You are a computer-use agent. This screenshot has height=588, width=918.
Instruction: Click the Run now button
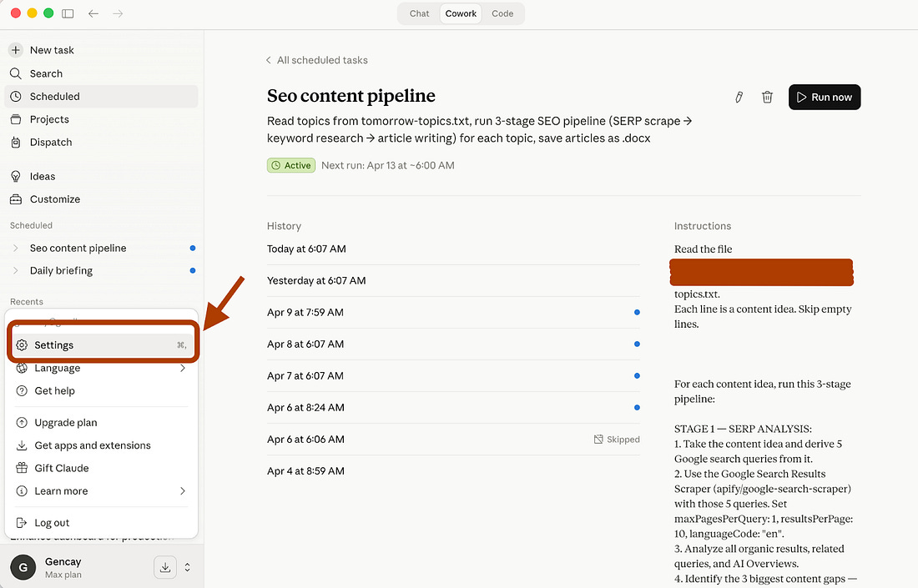point(825,97)
